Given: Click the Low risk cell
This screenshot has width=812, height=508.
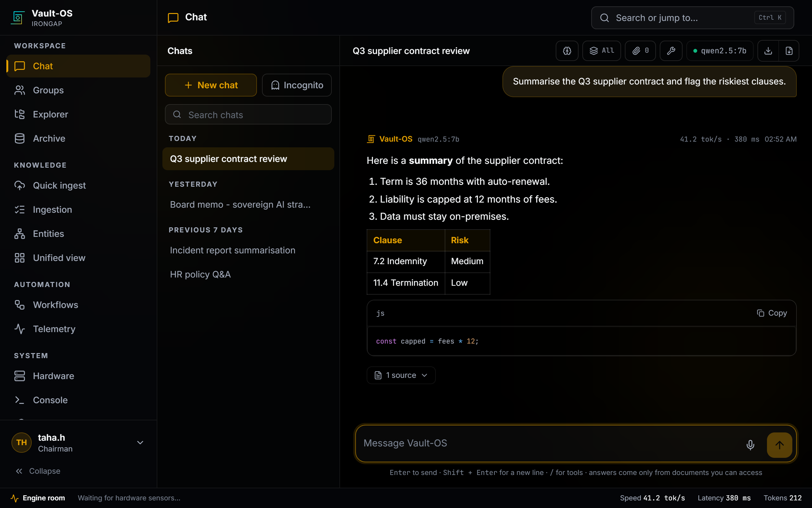Looking at the screenshot, I should coord(468,283).
